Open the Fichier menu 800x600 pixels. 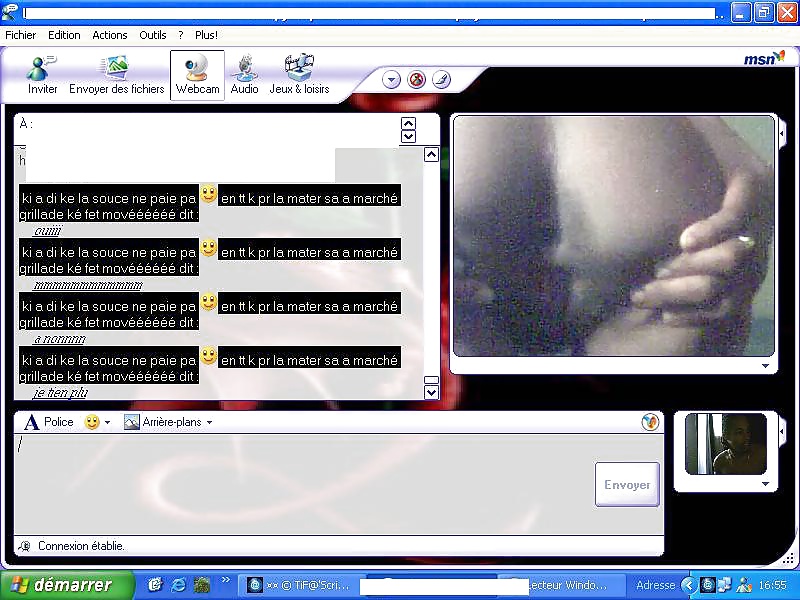(x=20, y=35)
